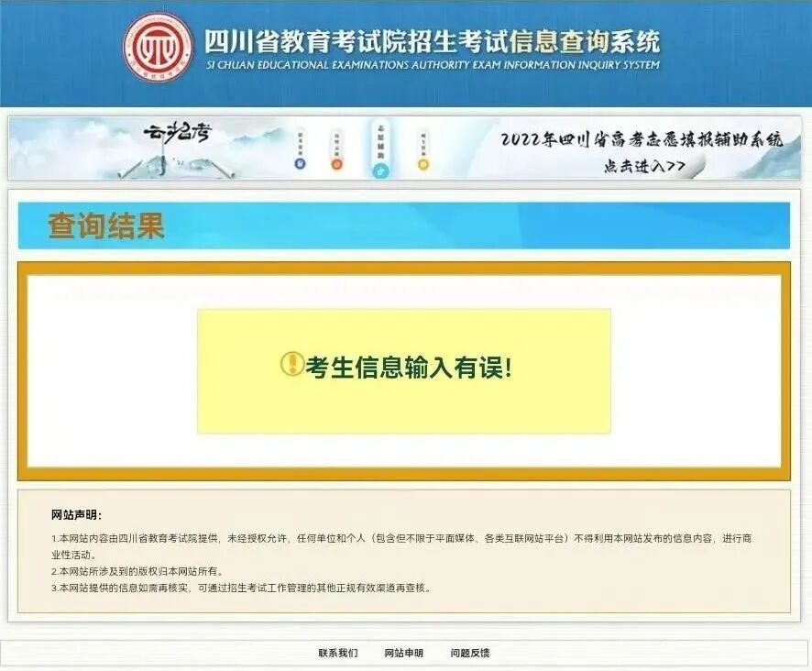Image resolution: width=812 pixels, height=671 pixels.
Task: Open the 联系我们 footer link
Action: click(337, 653)
